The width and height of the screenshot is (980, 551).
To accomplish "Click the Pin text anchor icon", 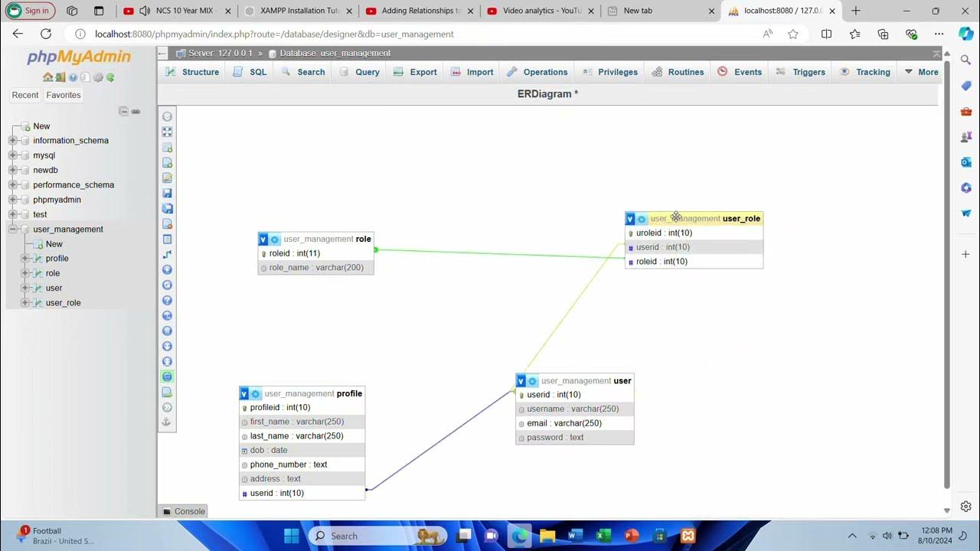I will tap(167, 422).
